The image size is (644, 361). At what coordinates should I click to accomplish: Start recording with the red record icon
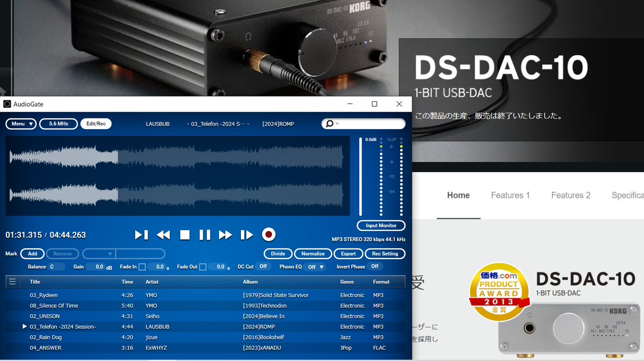pyautogui.click(x=268, y=234)
